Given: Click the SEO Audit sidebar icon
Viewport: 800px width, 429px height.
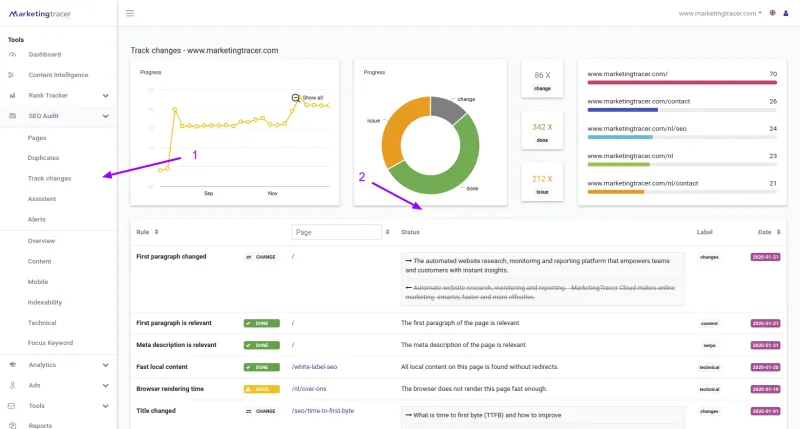Looking at the screenshot, I should (13, 116).
